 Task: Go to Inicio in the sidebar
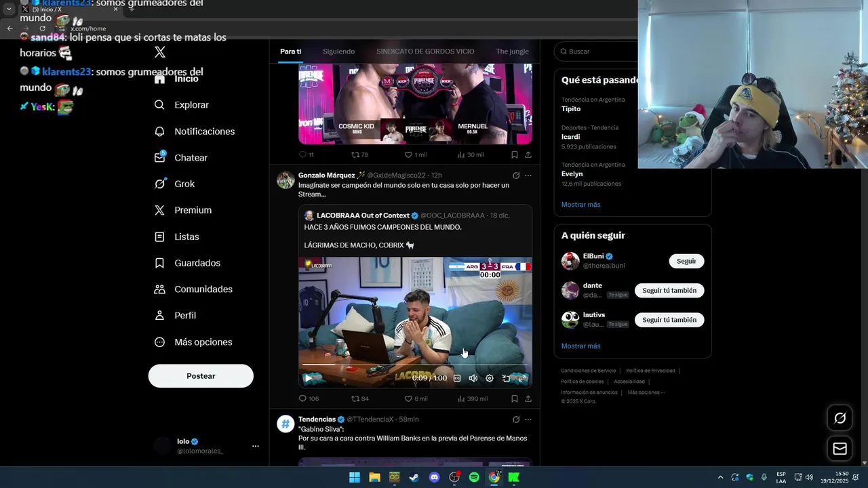(x=176, y=79)
